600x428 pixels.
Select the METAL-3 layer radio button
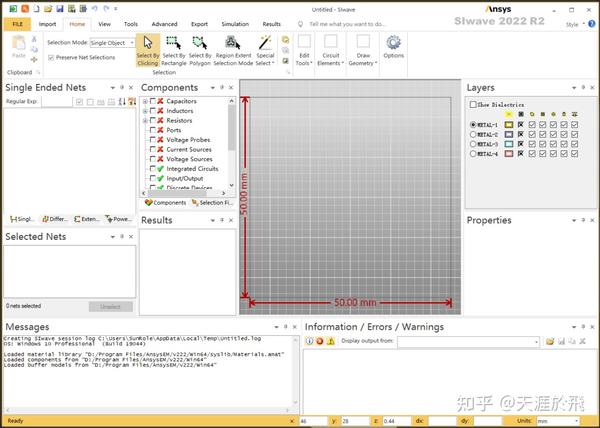pos(473,144)
